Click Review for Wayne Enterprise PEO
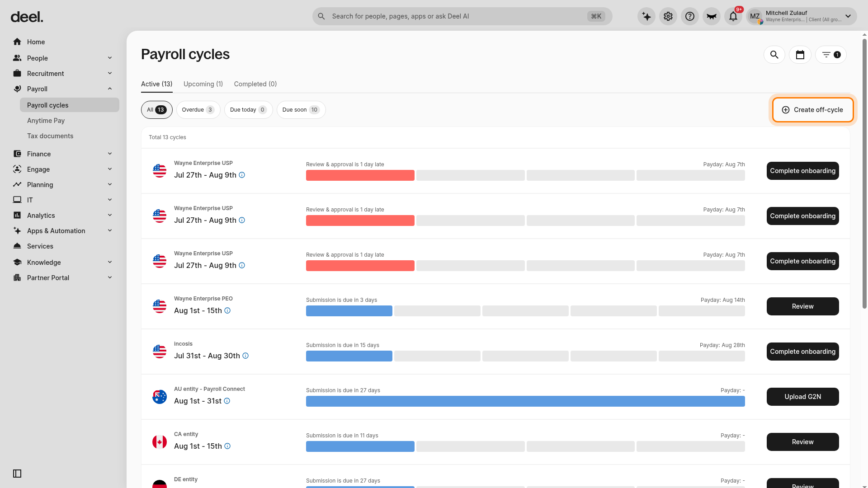Viewport: 868px width, 488px height. coord(802,306)
